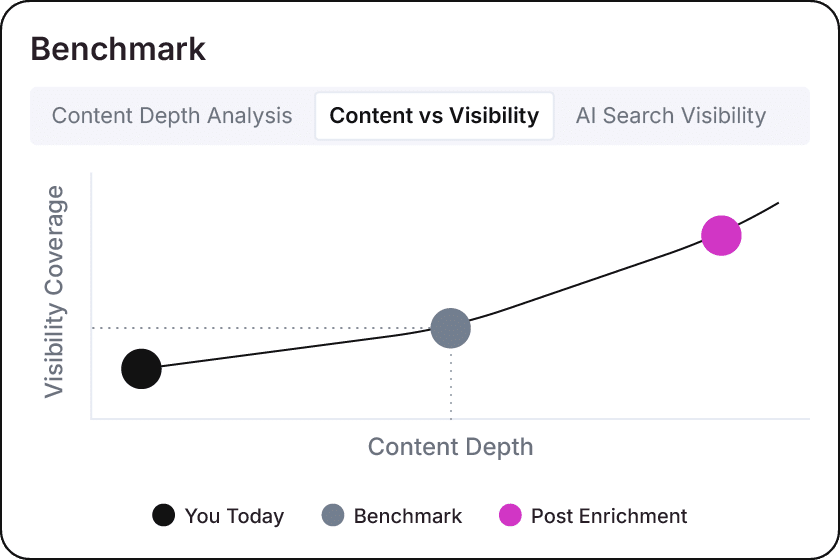The image size is (840, 560).
Task: Toggle the Benchmark series legend label
Action: pos(408,516)
